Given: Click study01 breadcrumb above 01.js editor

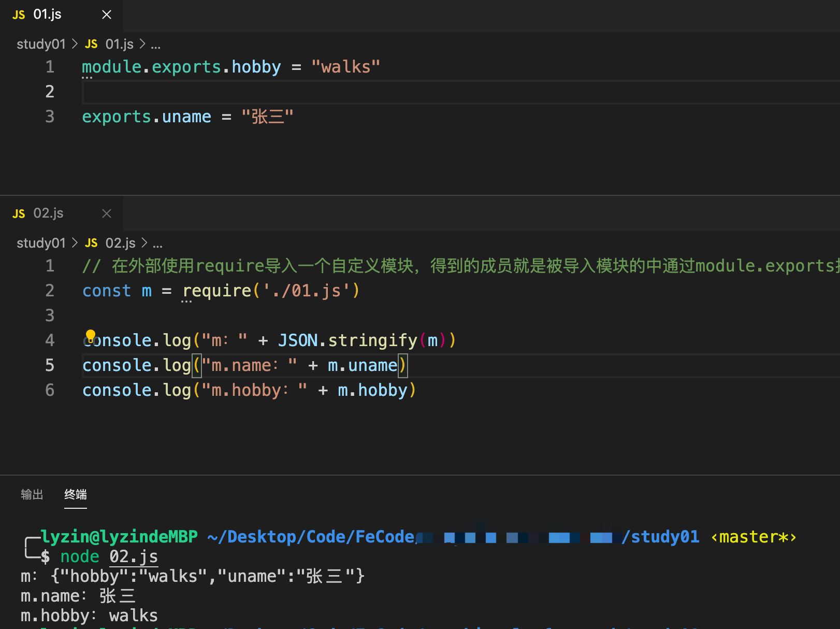Looking at the screenshot, I should pyautogui.click(x=41, y=44).
